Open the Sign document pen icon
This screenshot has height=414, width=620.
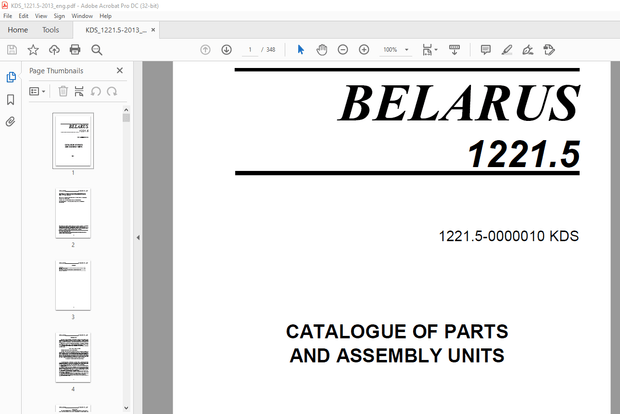click(528, 50)
